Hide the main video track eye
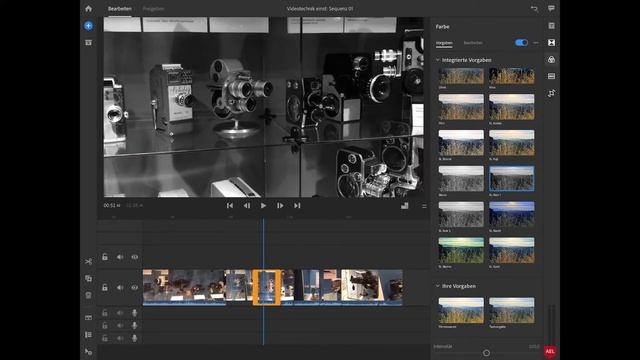640x360 pixels. [135, 287]
